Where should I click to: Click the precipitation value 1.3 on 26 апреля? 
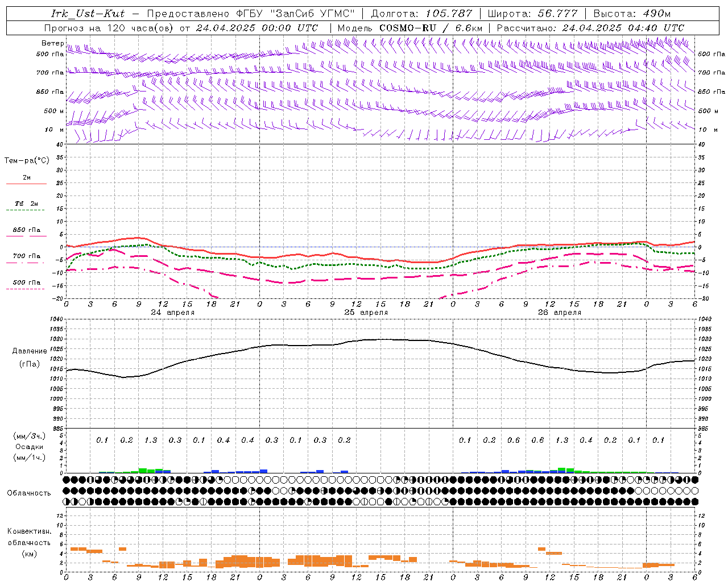(x=562, y=440)
